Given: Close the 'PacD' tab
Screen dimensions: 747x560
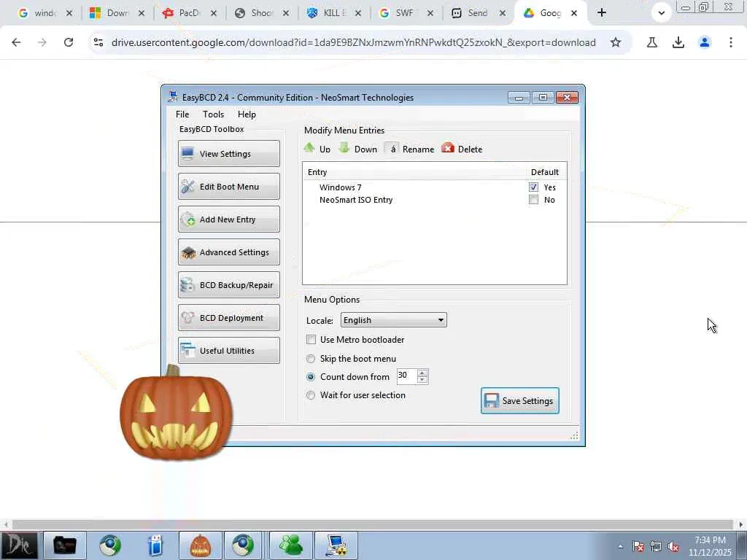Looking at the screenshot, I should pyautogui.click(x=214, y=13).
